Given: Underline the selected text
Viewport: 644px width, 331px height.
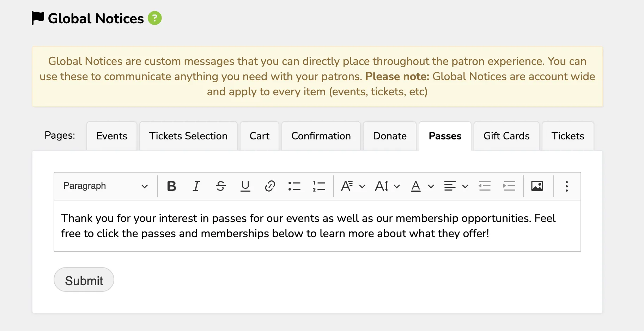Looking at the screenshot, I should coord(245,186).
